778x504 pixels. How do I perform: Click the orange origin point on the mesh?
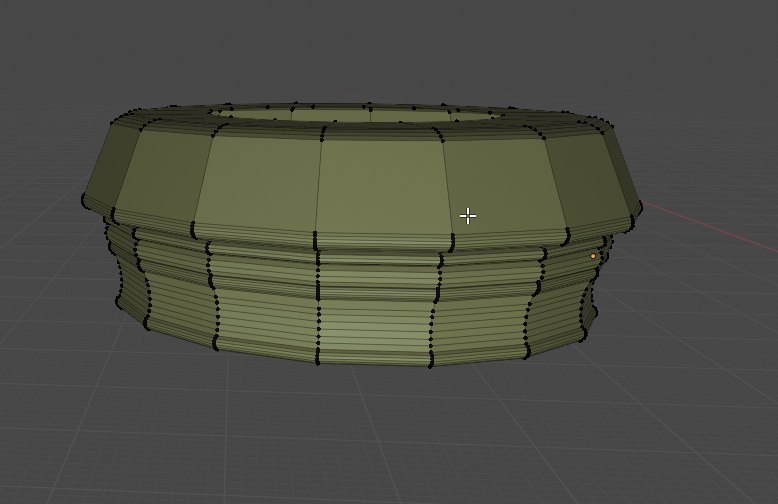(x=593, y=256)
